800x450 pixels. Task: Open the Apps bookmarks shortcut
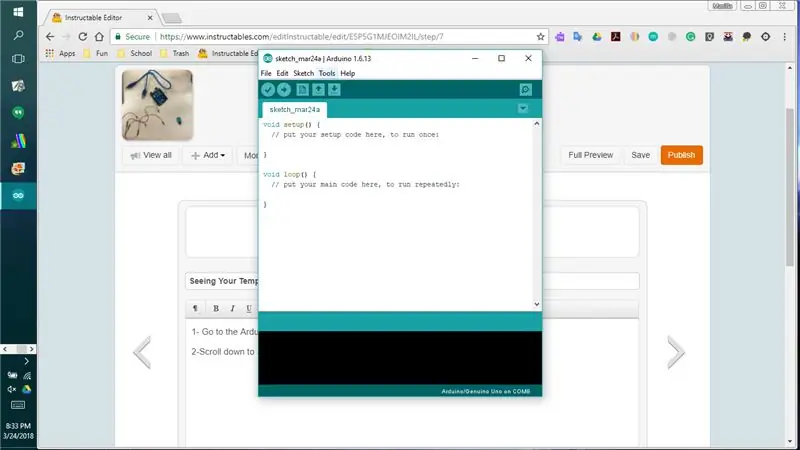(60, 53)
